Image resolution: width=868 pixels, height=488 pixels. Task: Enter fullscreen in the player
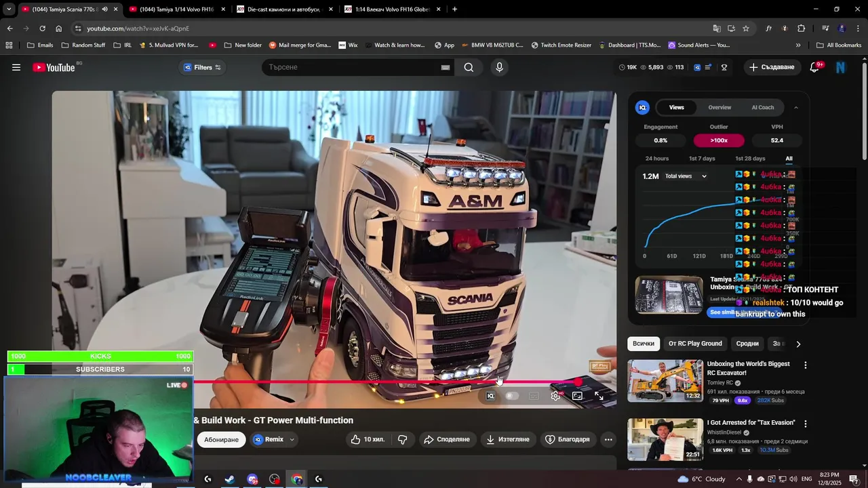[599, 396]
